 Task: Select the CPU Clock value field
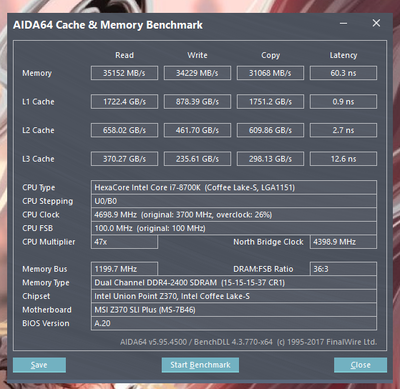234,215
